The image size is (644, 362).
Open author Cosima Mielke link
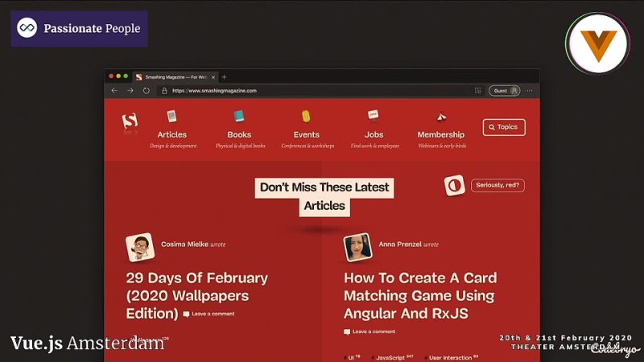pyautogui.click(x=184, y=245)
